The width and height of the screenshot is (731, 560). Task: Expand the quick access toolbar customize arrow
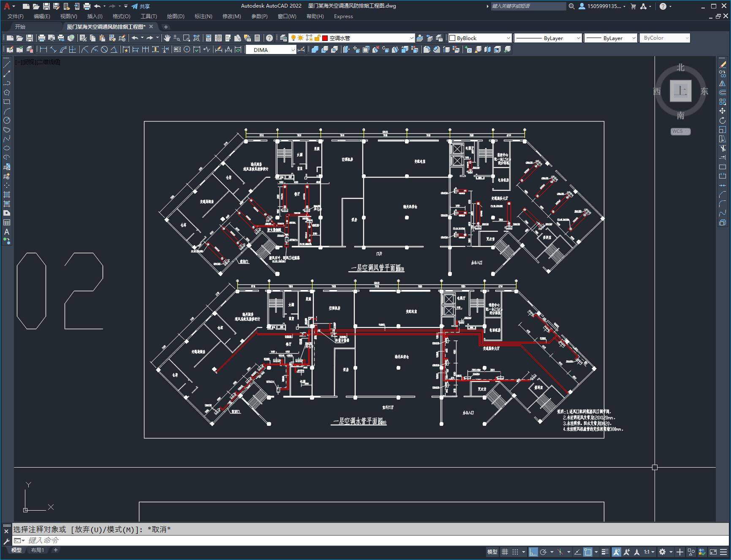pyautogui.click(x=126, y=6)
